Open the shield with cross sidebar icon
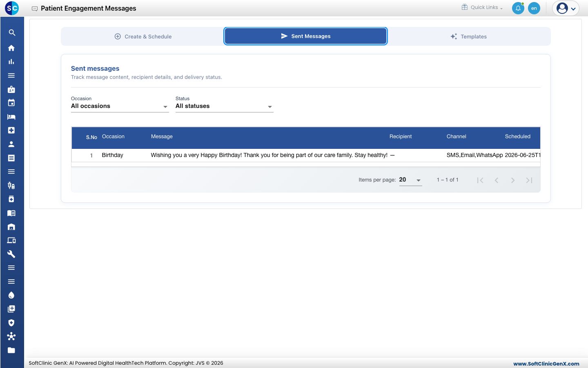Viewport: 588px width, 368px height. coord(11,323)
